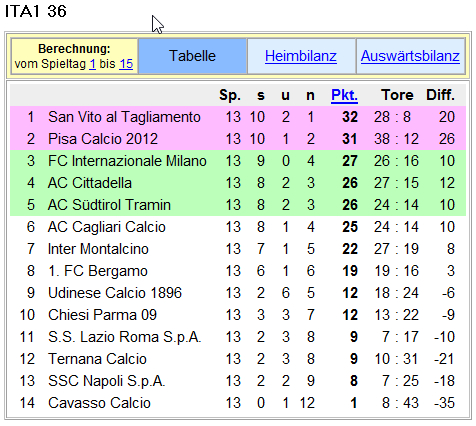The image size is (476, 426).
Task: Click SSC Napoli S.p.A. team name
Action: coord(107,381)
